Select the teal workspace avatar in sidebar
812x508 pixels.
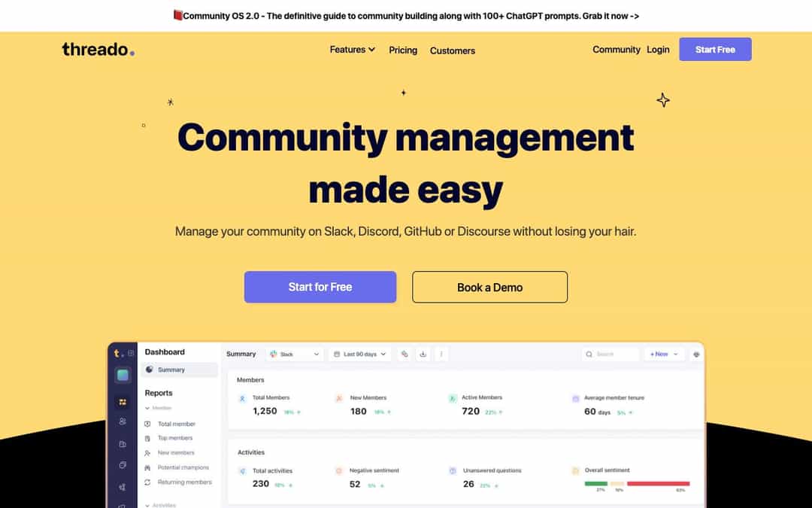(123, 375)
